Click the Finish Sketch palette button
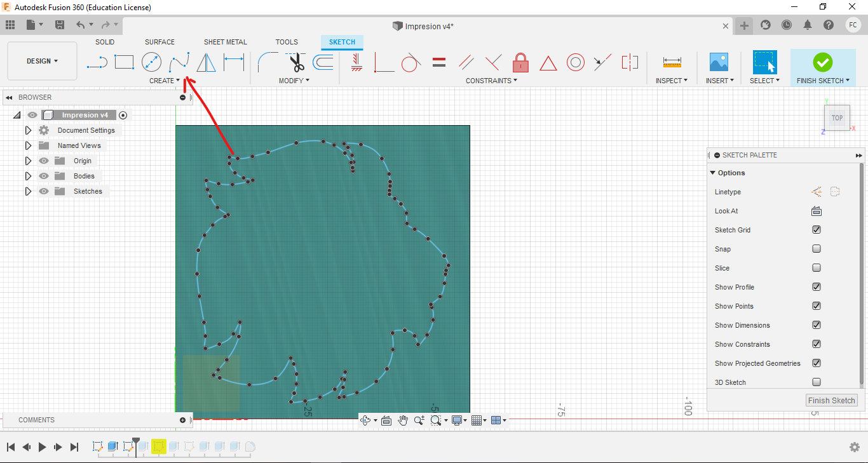Screen dimensions: 868x463 click(832, 400)
